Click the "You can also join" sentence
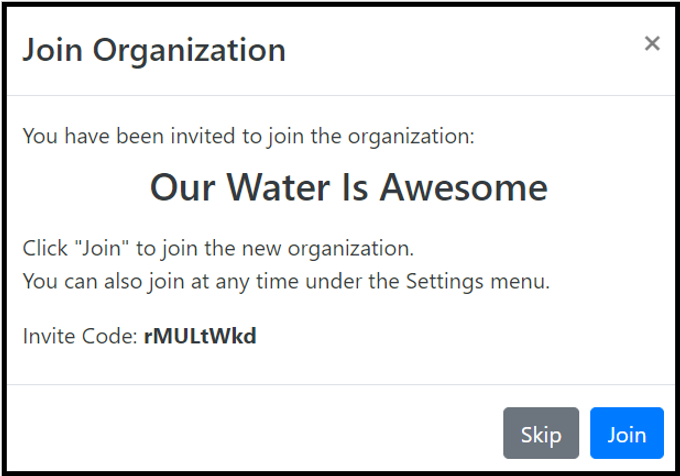Screen dimensions: 680x476 pos(286,281)
